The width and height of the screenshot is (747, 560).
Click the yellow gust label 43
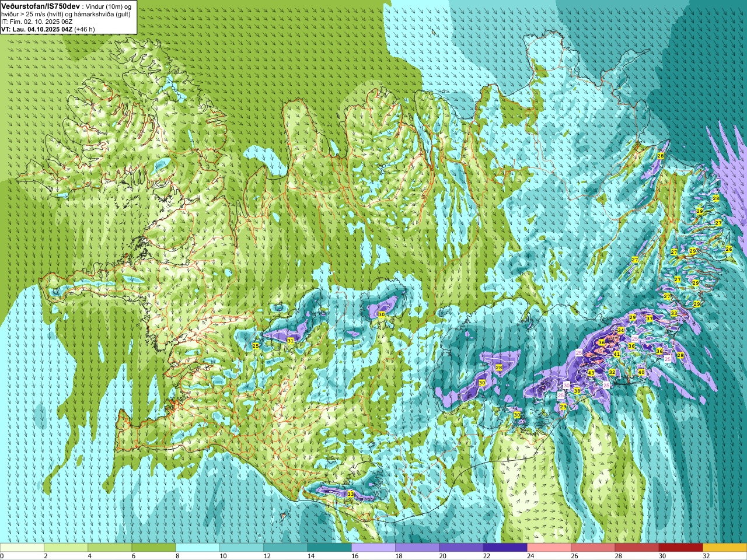591,373
